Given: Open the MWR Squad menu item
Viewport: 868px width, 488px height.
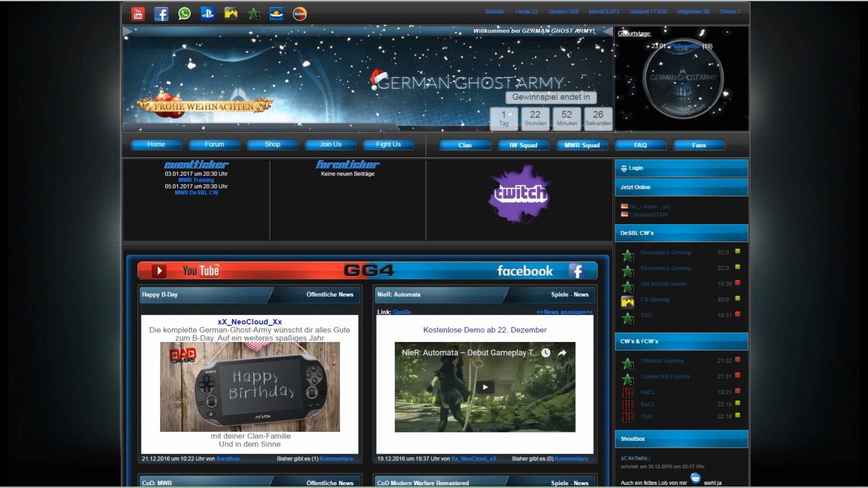Looking at the screenshot, I should tap(582, 145).
